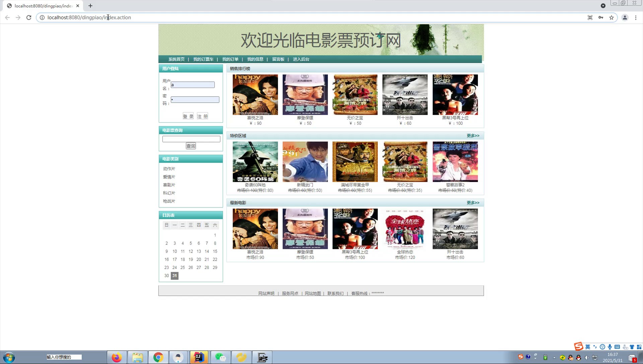Click 联系我们 in the footer
This screenshot has height=364, width=643.
coord(336,293)
